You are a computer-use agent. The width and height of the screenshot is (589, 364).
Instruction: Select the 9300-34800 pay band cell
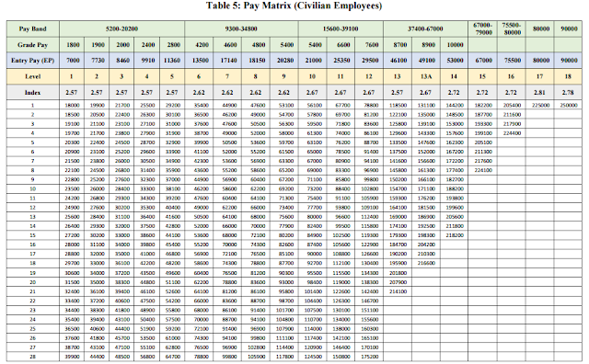(241, 28)
